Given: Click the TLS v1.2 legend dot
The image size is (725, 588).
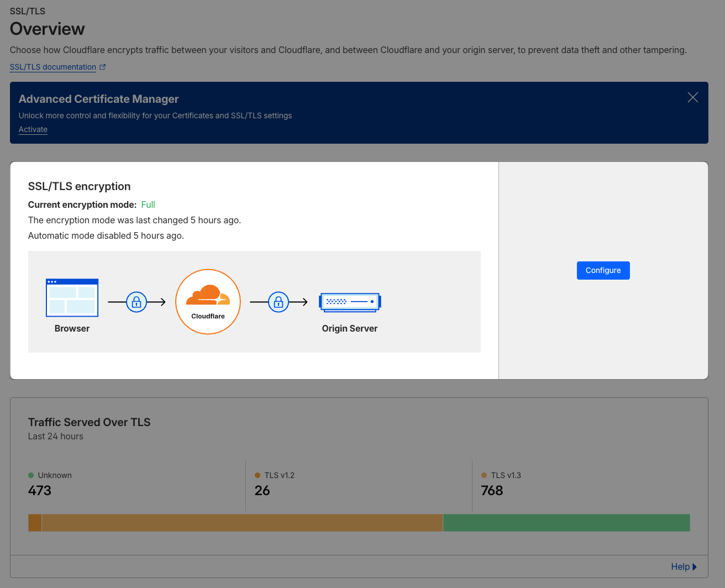Looking at the screenshot, I should tap(258, 475).
